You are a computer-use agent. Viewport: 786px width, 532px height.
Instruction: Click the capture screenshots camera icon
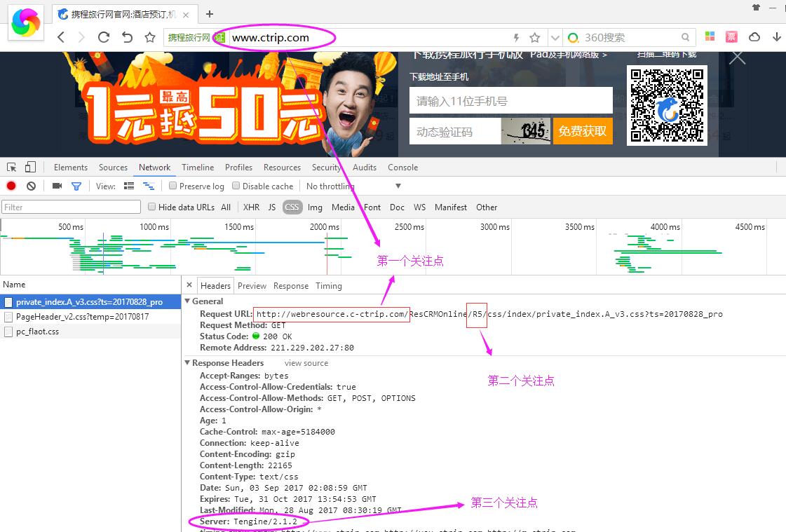57,186
